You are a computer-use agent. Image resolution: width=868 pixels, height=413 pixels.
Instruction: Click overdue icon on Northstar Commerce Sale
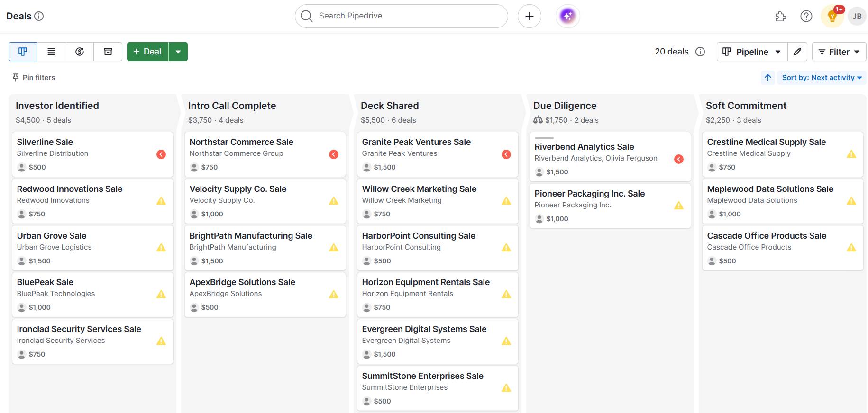pos(334,154)
